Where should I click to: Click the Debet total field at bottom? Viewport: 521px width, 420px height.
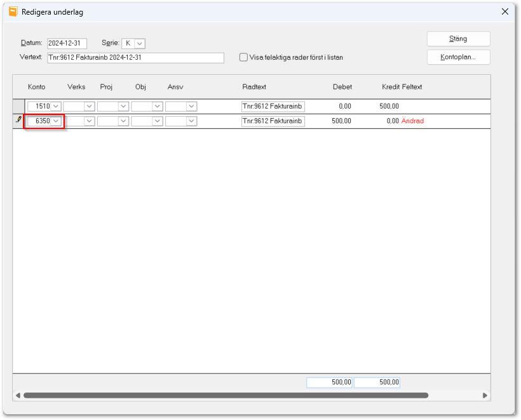(329, 382)
